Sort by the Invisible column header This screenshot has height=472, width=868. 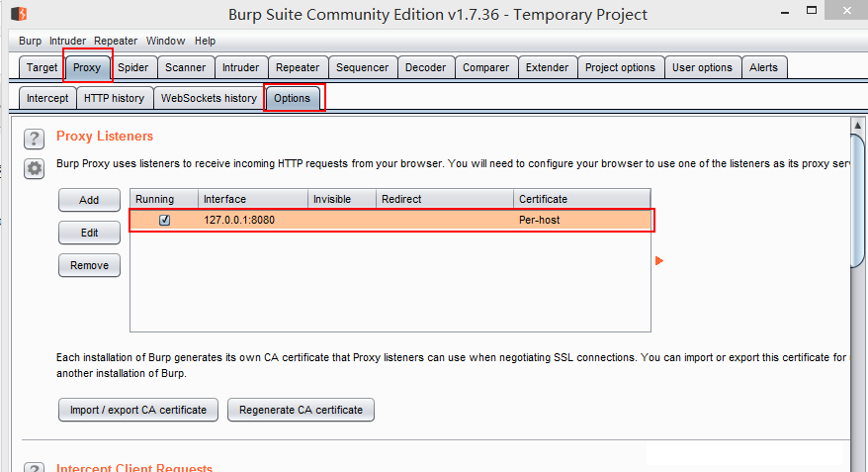(342, 199)
